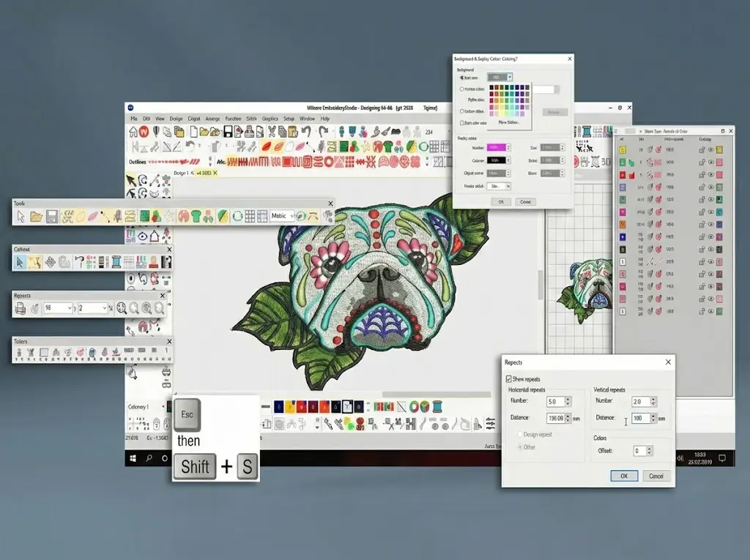Image resolution: width=750 pixels, height=560 pixels.
Task: Select the Other radio button in Repeats dialog
Action: [519, 447]
